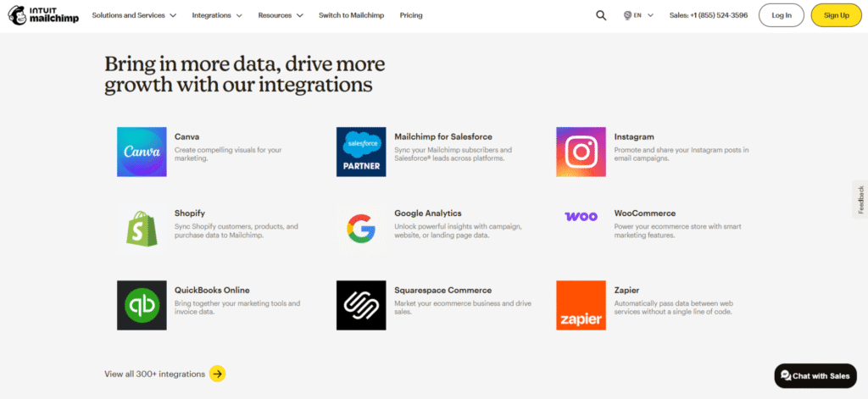Viewport: 868px width, 399px height.
Task: Click 'Bring together your marketing tools' text
Action: 237,308
